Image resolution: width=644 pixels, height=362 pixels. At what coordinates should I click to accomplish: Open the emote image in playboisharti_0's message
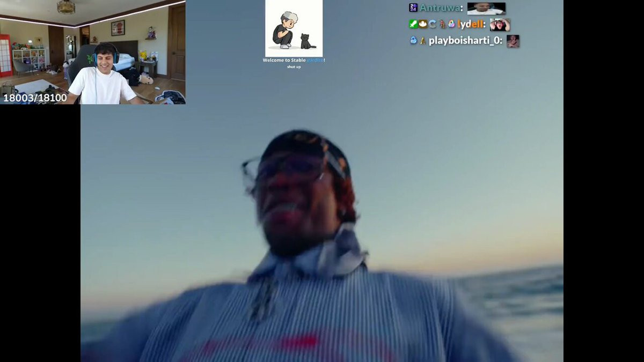pyautogui.click(x=513, y=41)
